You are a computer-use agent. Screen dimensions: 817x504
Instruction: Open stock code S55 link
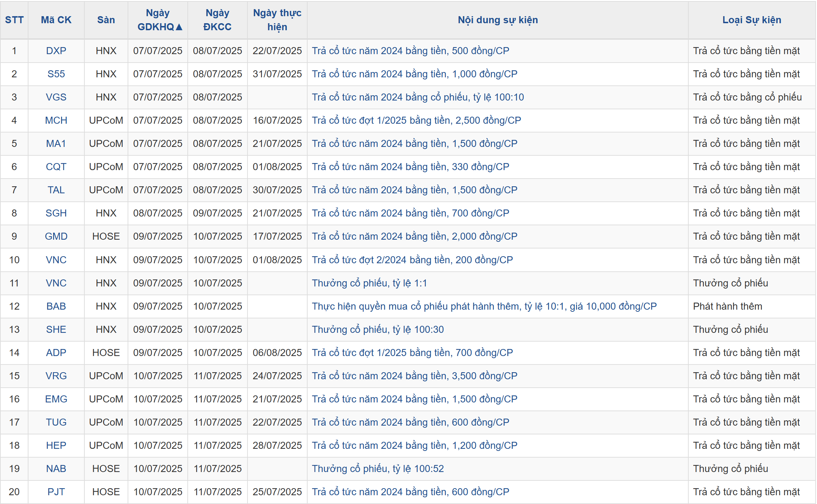click(x=56, y=74)
